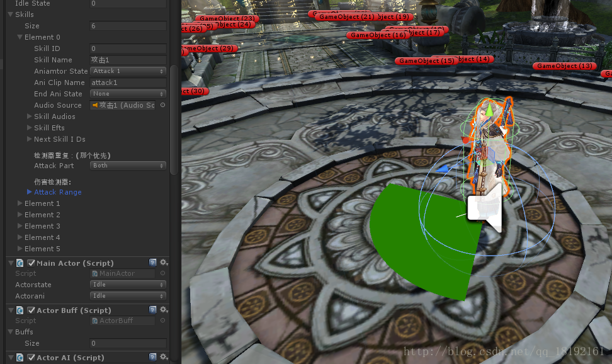The image size is (612, 364).
Task: Collapse the Buffs array foldout
Action: tap(11, 332)
